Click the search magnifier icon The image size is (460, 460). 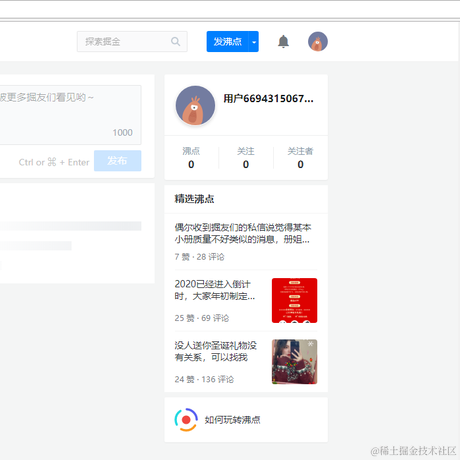point(175,42)
